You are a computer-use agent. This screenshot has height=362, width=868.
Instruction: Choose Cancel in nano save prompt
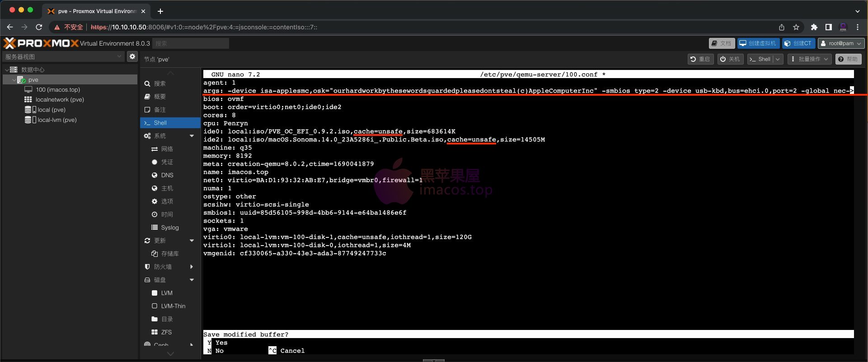(286, 351)
